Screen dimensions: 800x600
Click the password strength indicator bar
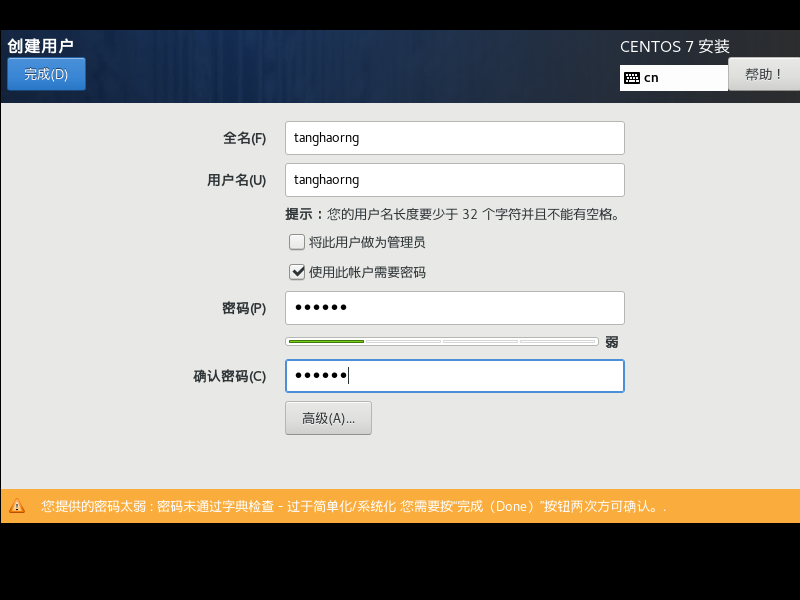tap(443, 341)
